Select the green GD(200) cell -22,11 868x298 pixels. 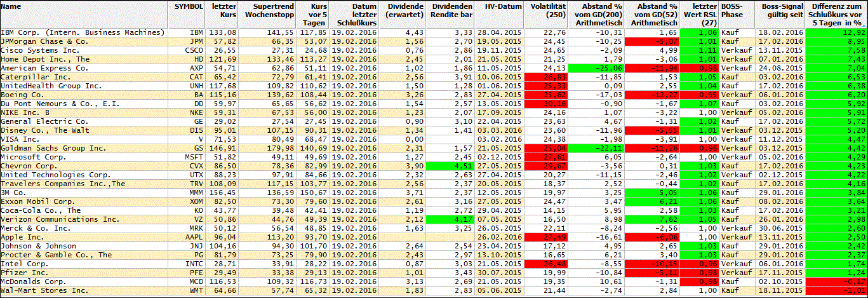tap(596, 148)
